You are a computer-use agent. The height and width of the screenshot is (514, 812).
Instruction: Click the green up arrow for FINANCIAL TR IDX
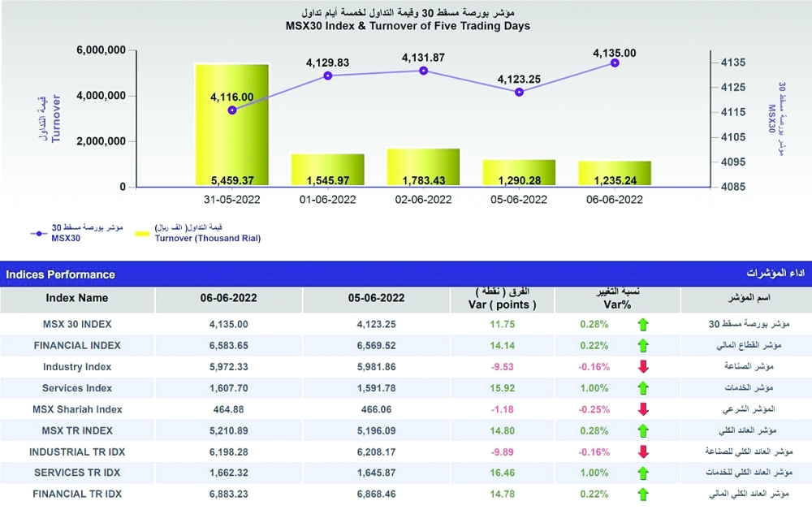(x=644, y=494)
